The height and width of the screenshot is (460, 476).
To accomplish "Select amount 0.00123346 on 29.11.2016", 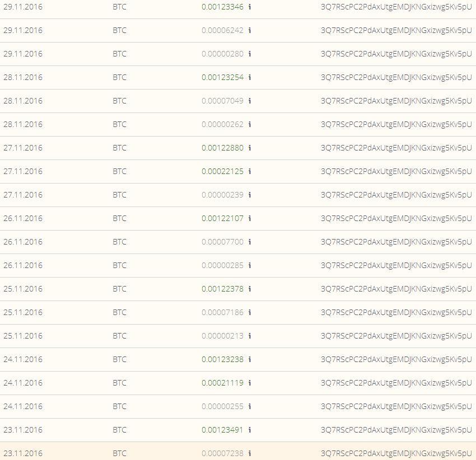I will click(222, 7).
